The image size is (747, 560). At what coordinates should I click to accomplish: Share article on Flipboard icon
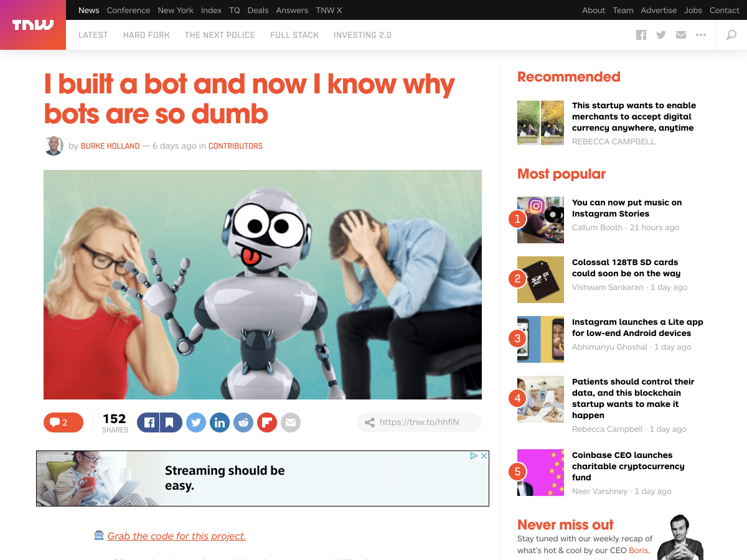267,422
